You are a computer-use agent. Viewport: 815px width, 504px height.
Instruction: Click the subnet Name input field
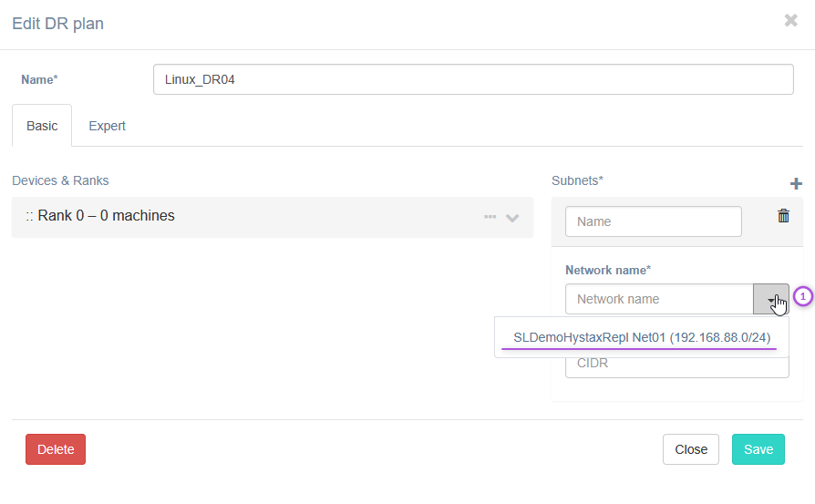654,221
